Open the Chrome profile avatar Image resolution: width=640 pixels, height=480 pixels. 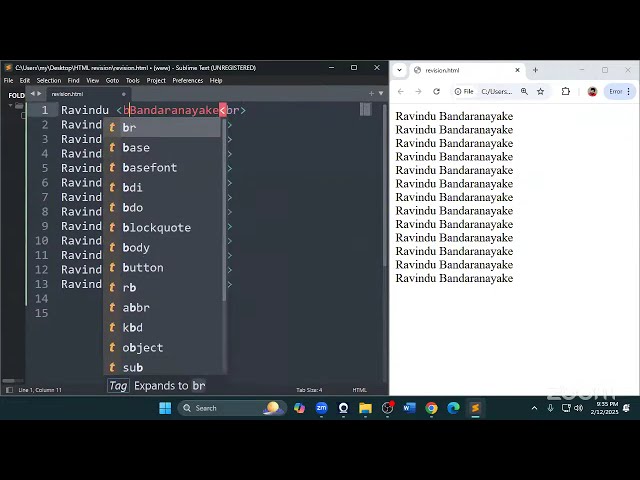(x=592, y=91)
